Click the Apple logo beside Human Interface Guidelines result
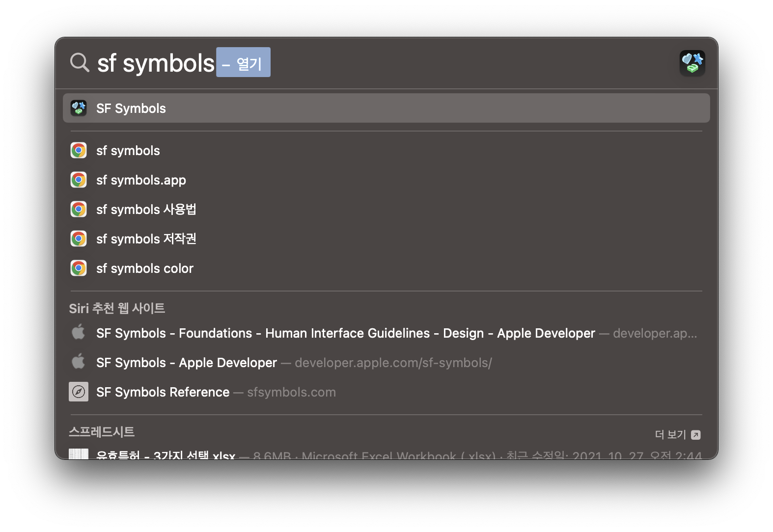 coord(79,332)
